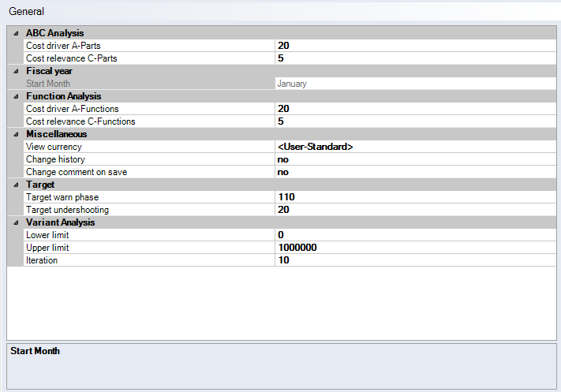Screen dimensions: 561x392
Task: Edit the Lower limit value 0
Action: [414, 235]
